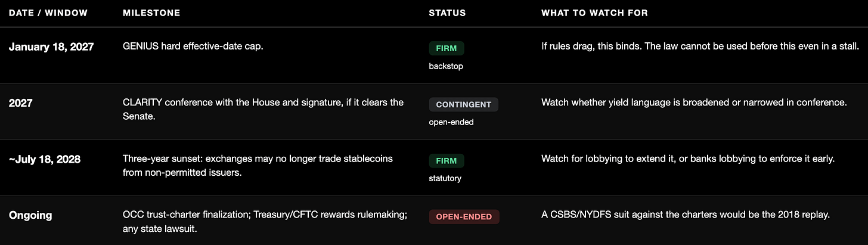868x245 pixels.
Task: Click the backstop status sublabel
Action: [446, 66]
